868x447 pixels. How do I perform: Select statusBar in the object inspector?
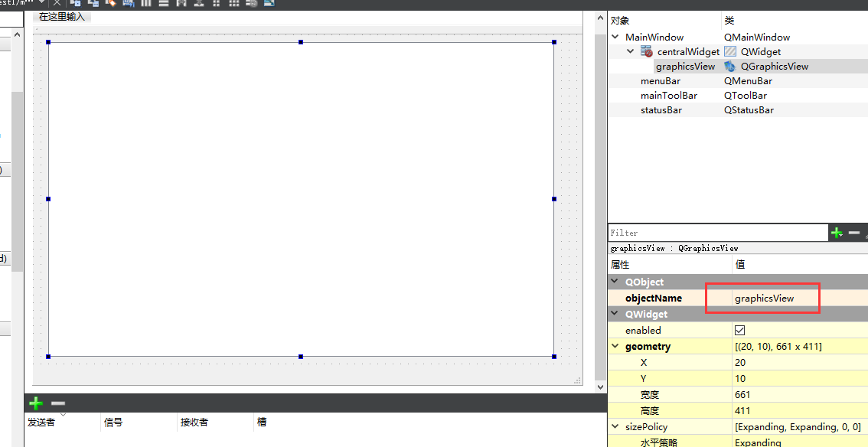(660, 109)
